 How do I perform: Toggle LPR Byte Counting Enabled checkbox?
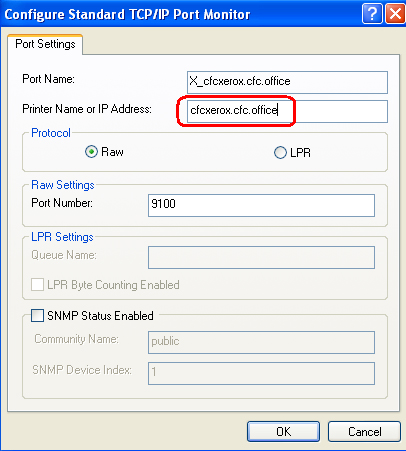(x=37, y=285)
